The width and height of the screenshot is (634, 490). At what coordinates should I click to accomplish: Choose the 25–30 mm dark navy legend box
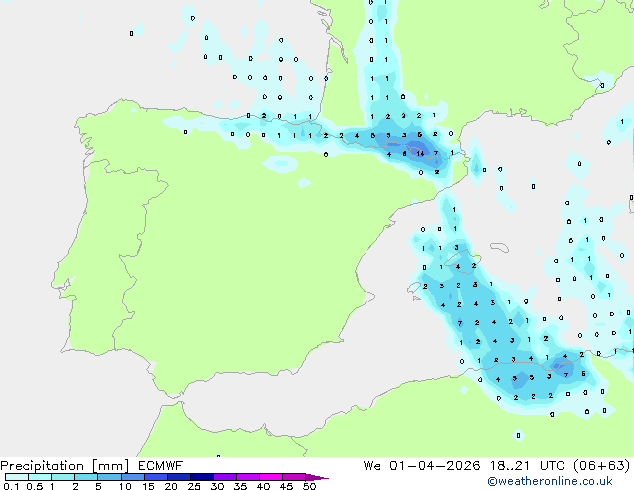(x=202, y=477)
